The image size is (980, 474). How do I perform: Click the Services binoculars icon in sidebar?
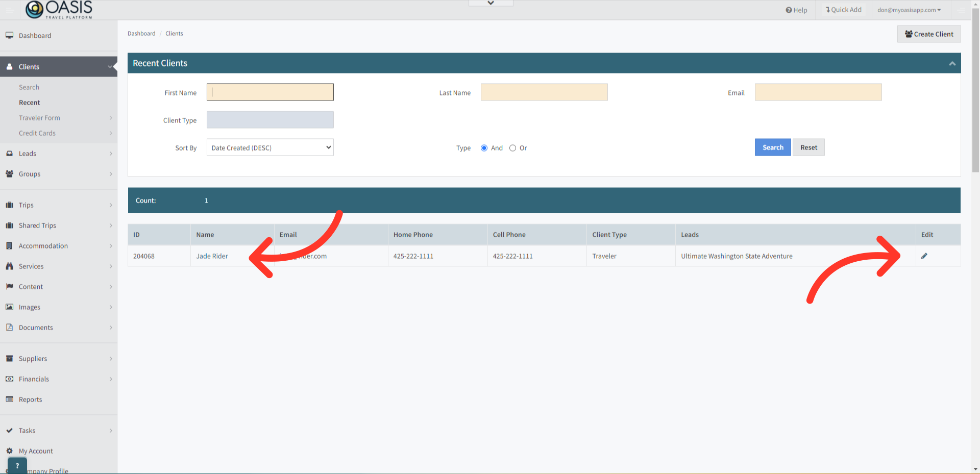click(x=9, y=266)
